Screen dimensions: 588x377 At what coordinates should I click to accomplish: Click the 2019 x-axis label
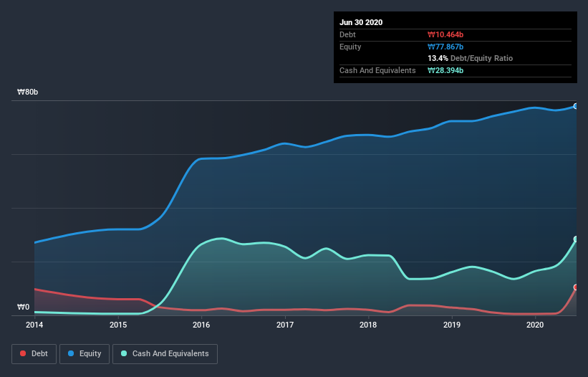click(452, 325)
